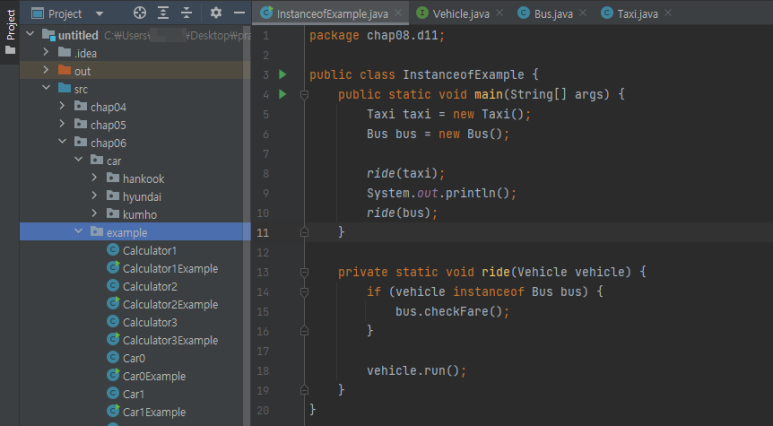Screen dimensions: 773x426
Task: Expand the out folder
Action: click(x=46, y=70)
